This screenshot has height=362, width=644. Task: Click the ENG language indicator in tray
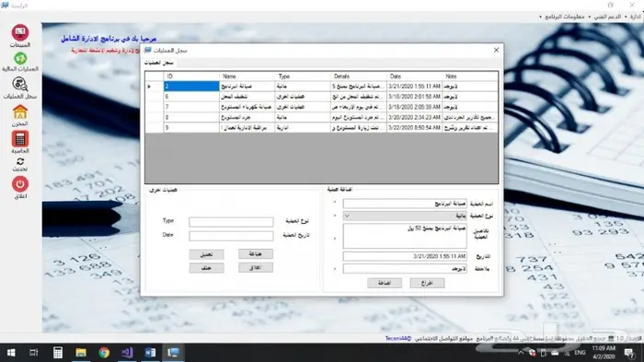[580, 353]
